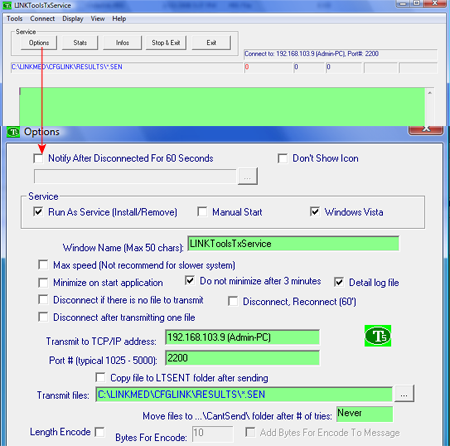
Task: Open browse button next to Transmit files
Action: click(404, 394)
